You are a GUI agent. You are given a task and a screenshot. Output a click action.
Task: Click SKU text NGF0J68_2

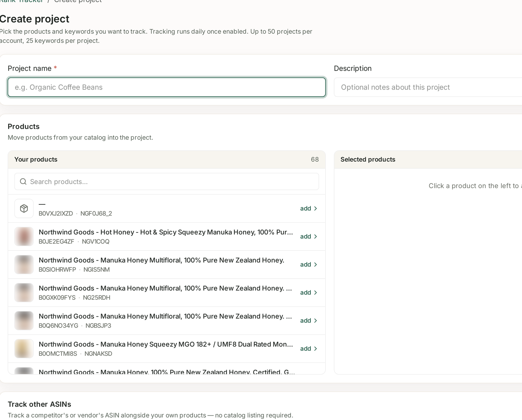[96, 214]
